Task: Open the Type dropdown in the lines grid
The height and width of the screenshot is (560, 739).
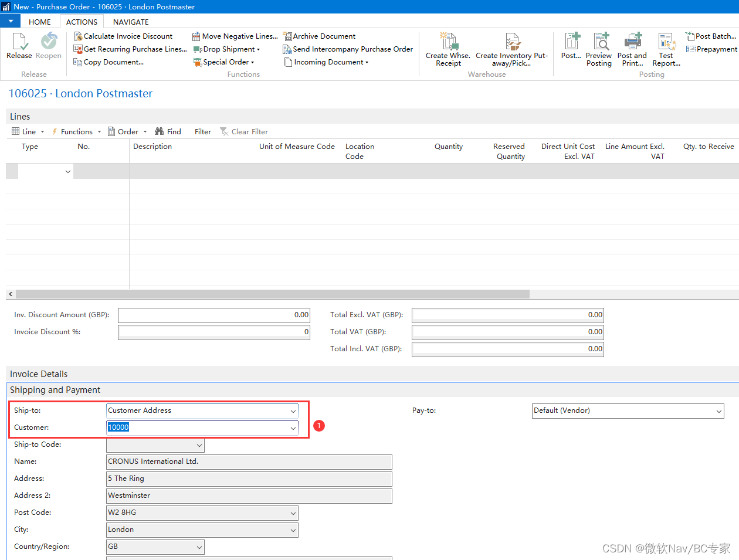Action: coord(67,171)
